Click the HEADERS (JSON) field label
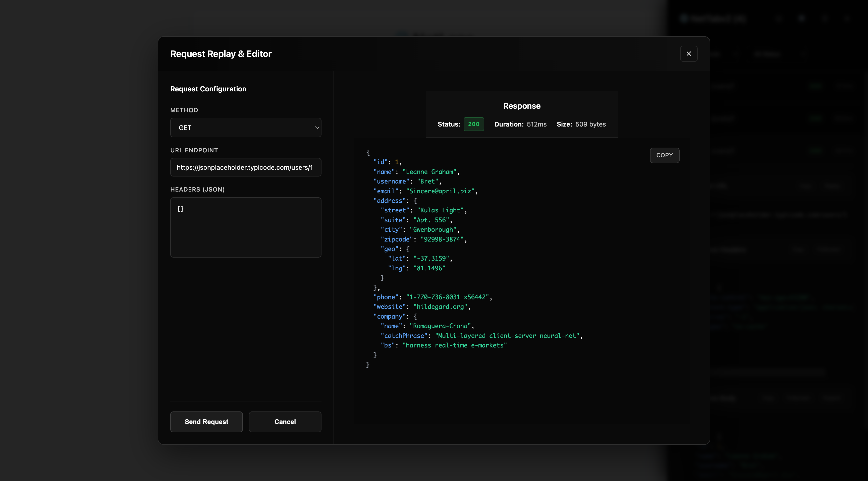868x481 pixels. click(197, 189)
